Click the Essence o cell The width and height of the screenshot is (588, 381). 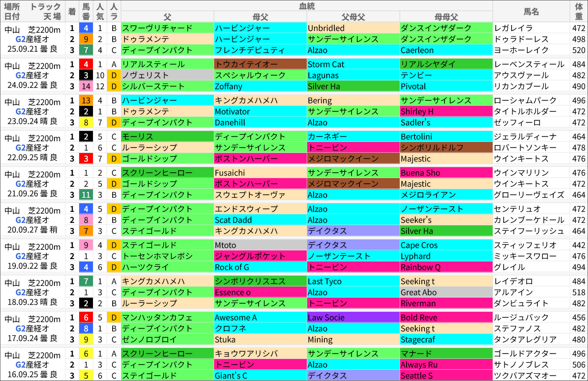click(260, 292)
